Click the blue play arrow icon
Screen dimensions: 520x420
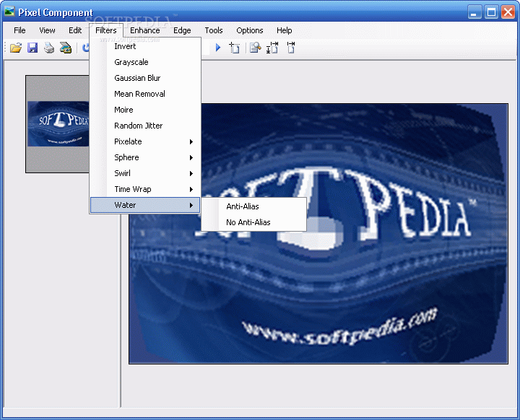(218, 48)
